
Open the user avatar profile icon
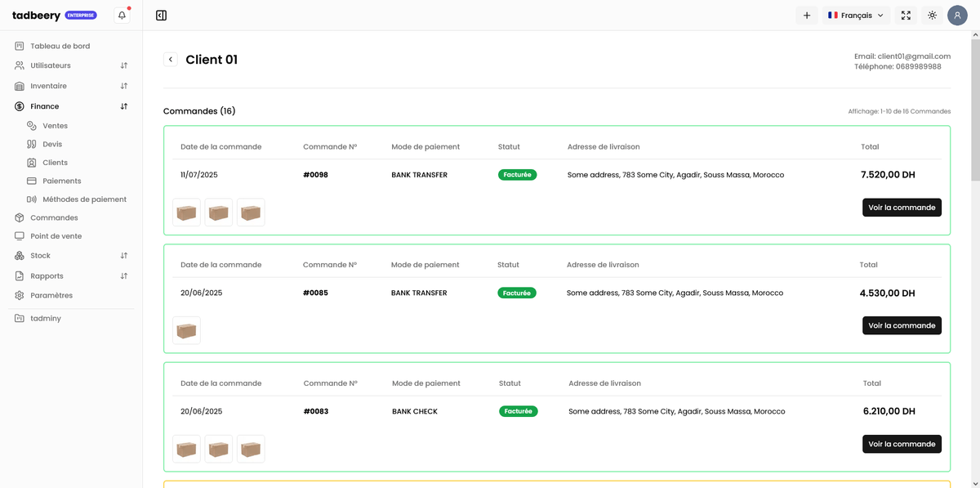(x=957, y=15)
